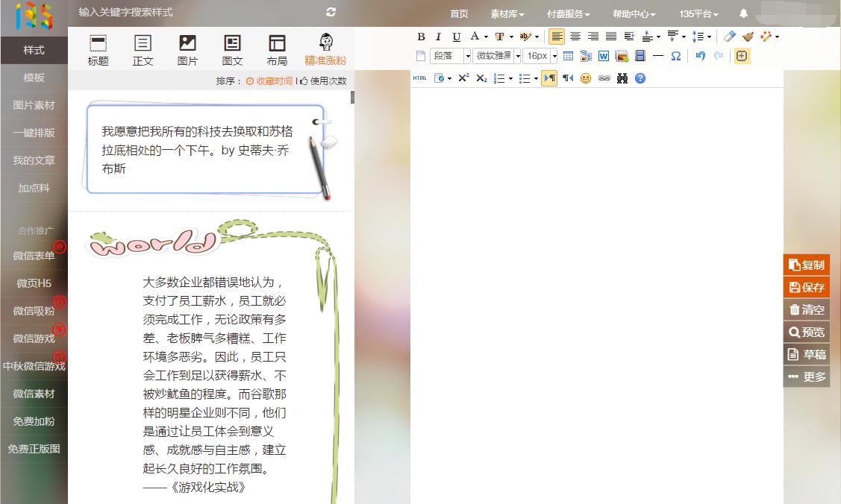Click the 保存 save button
The image size is (841, 504).
[x=807, y=286]
